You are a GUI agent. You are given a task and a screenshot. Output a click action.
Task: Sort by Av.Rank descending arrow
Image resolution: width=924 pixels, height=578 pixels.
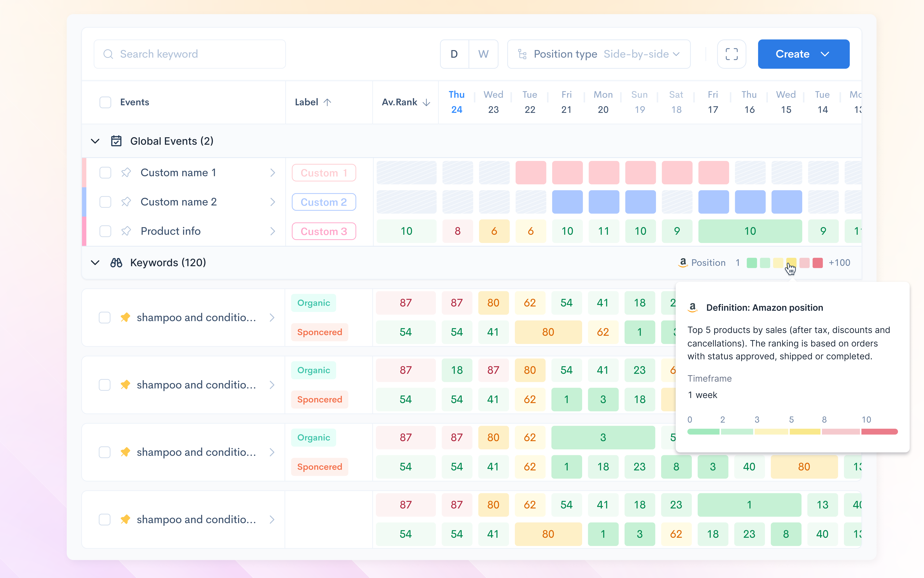(427, 102)
